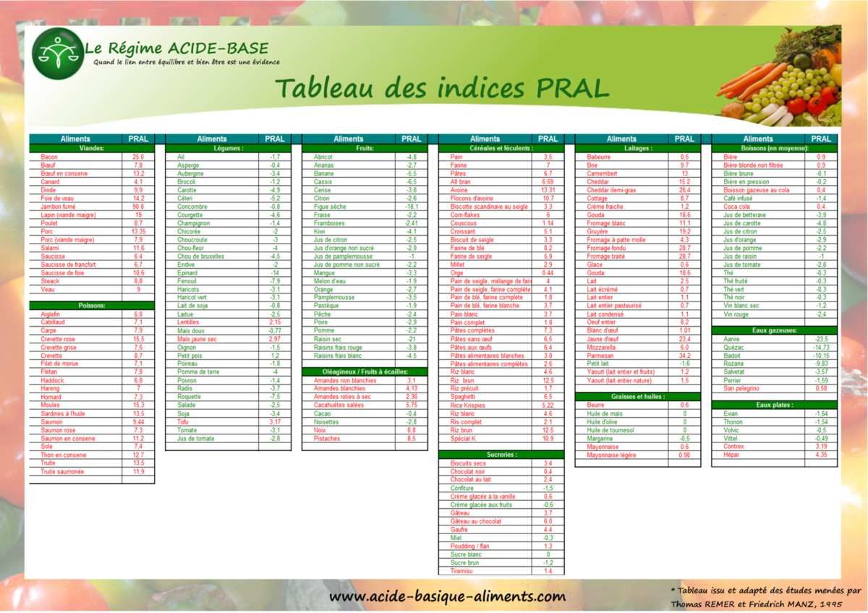Click the 'Roquette' row
This screenshot has height=613, width=868.
[229, 397]
